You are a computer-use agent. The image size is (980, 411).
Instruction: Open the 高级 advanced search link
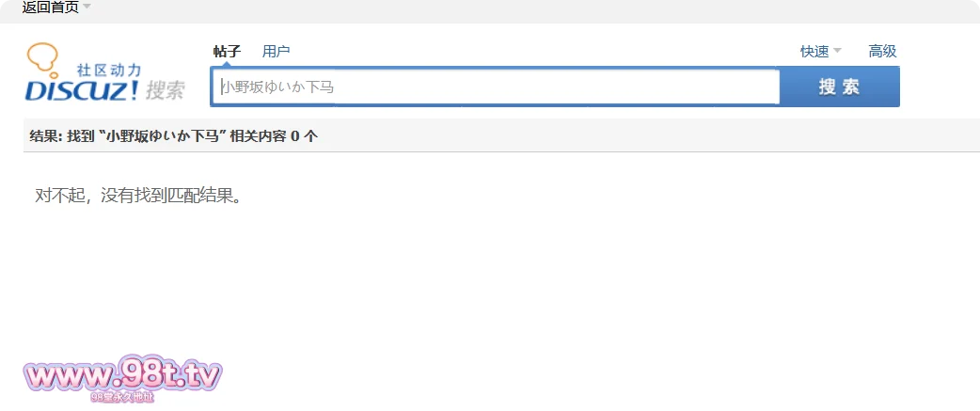[882, 51]
